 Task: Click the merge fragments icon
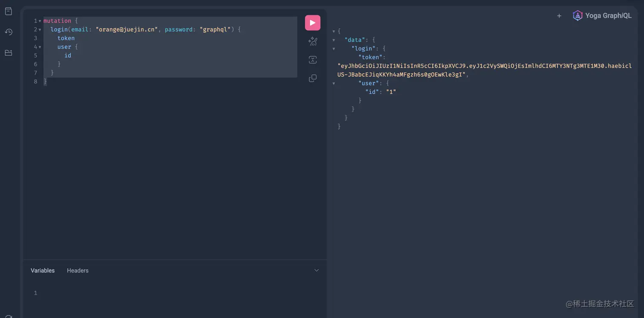pos(313,60)
